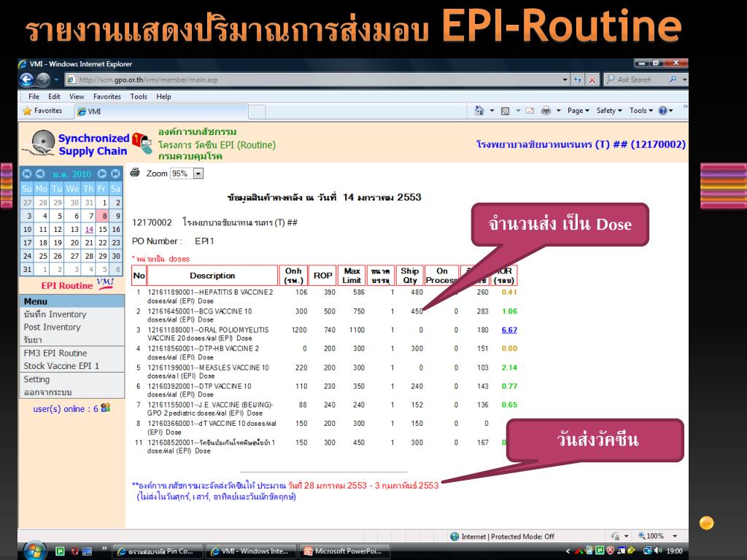The image size is (747, 560).
Task: Go to first month calendar arrow
Action: pos(27,174)
